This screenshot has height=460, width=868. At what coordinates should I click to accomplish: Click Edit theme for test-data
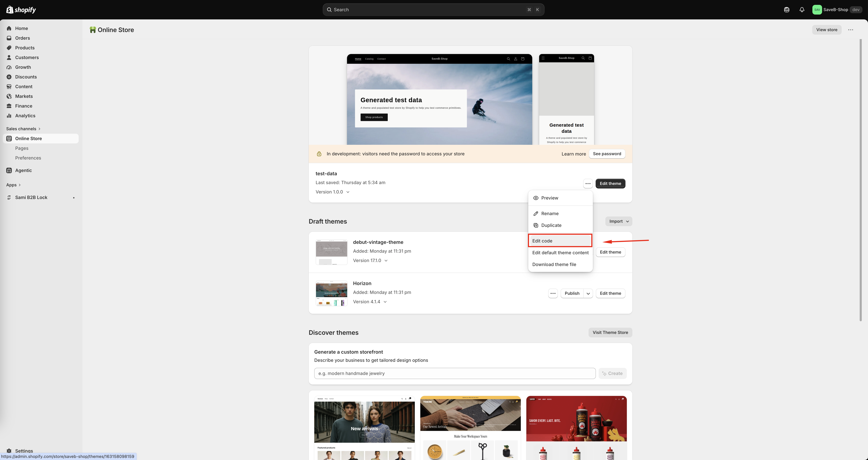(610, 184)
